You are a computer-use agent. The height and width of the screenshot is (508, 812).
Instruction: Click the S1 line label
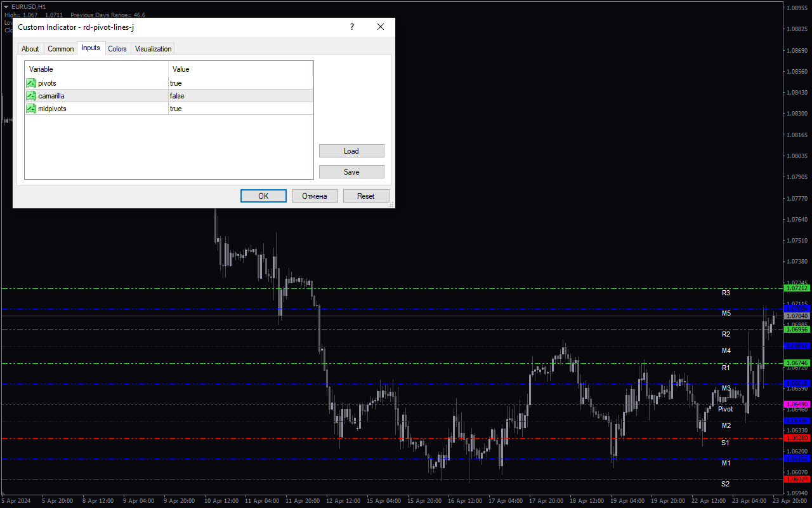pos(725,443)
